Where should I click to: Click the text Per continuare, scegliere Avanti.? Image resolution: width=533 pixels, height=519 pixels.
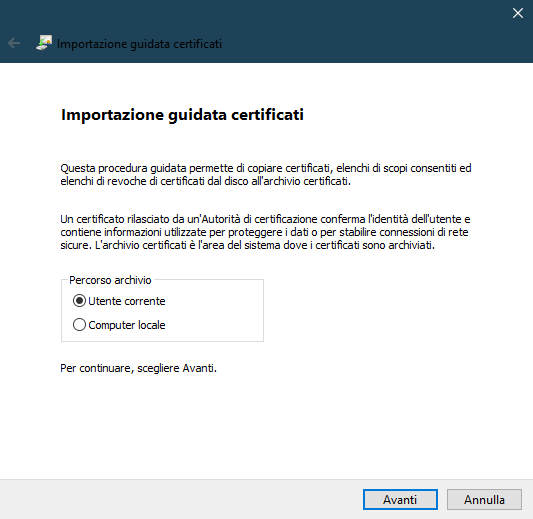[x=138, y=368]
